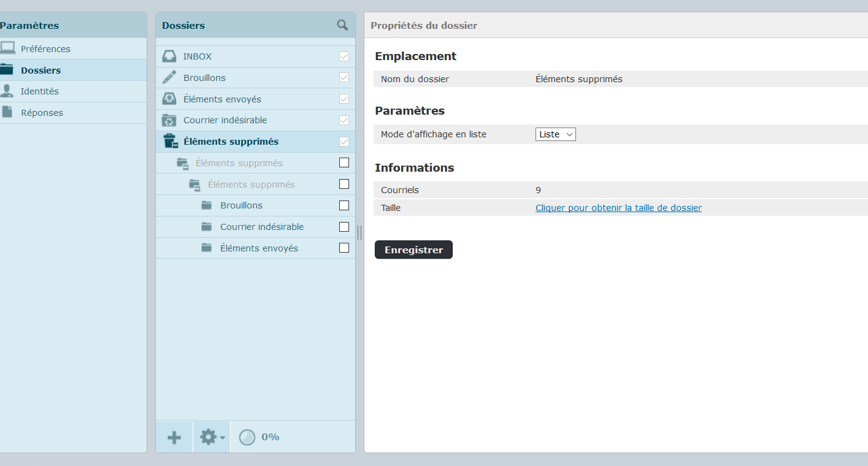Click 'Nom du dossier' label
This screenshot has height=466, width=868.
click(x=415, y=79)
